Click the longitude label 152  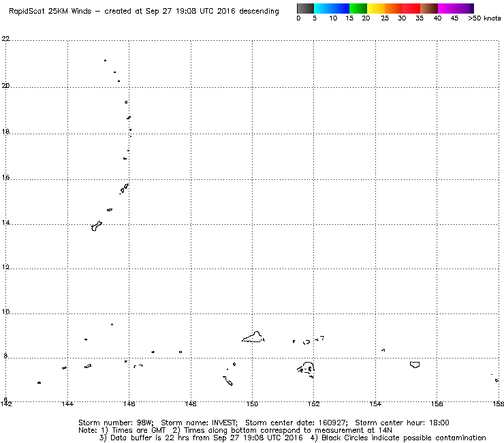click(x=314, y=403)
